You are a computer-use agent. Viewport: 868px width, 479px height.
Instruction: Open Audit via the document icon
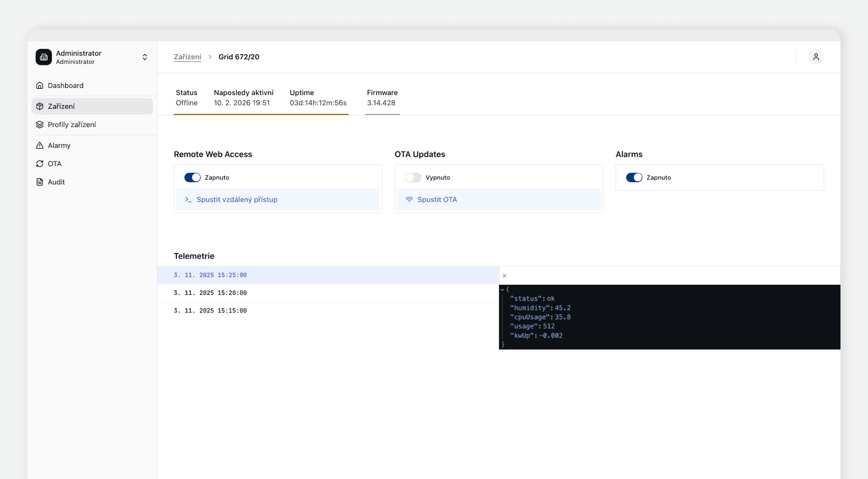(x=40, y=182)
